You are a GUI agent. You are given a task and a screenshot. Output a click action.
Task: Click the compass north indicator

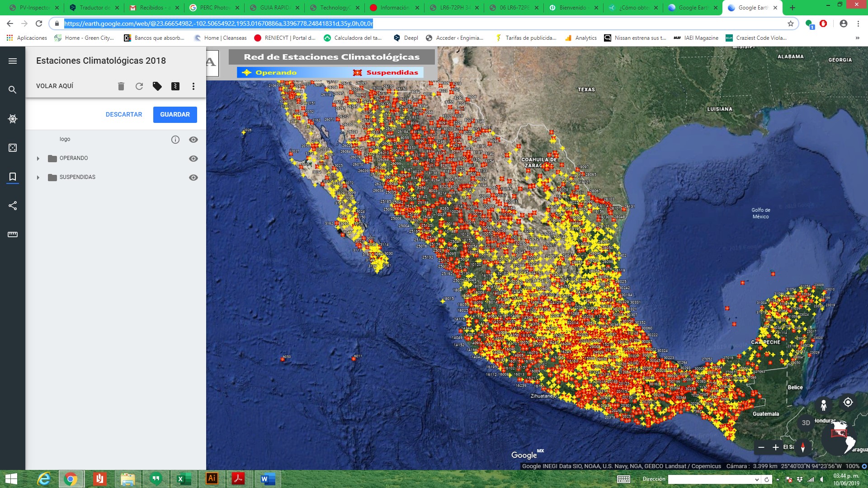tap(803, 447)
